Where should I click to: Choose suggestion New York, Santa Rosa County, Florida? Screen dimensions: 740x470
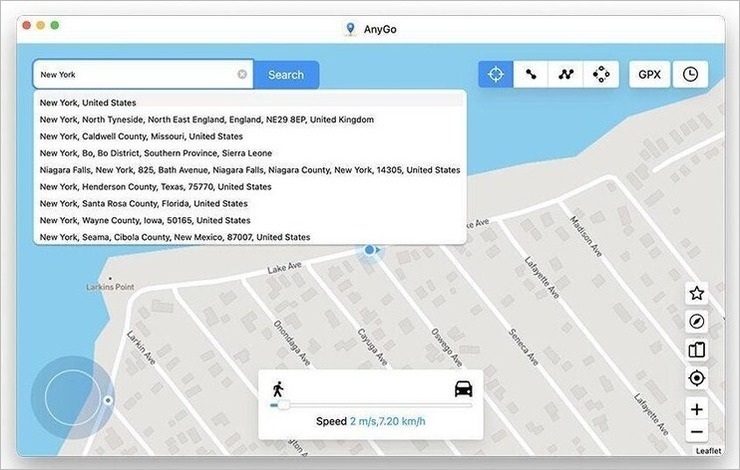(x=250, y=203)
